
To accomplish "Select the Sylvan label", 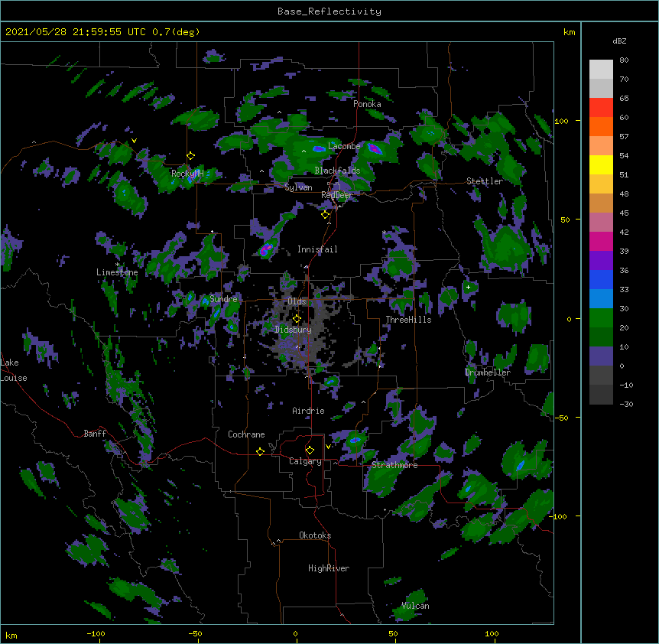I will coord(298,187).
